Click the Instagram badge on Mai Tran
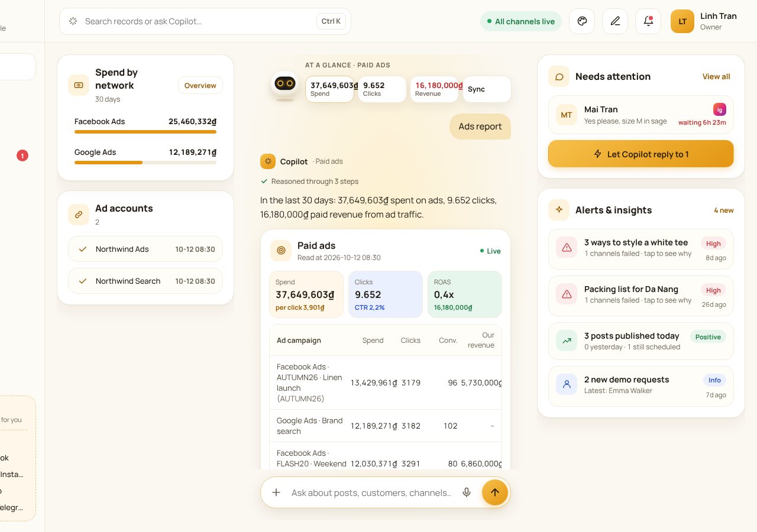Image resolution: width=757 pixels, height=532 pixels. tap(720, 109)
